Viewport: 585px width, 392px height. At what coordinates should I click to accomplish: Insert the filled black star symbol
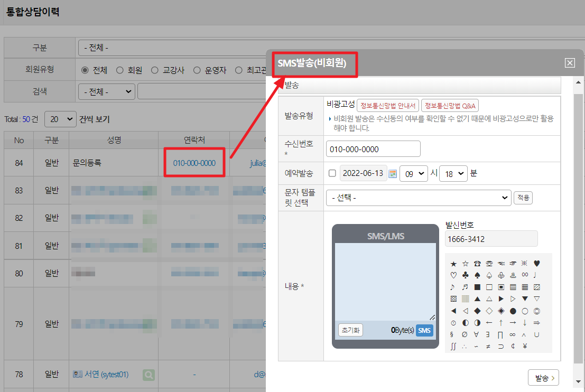tap(453, 264)
